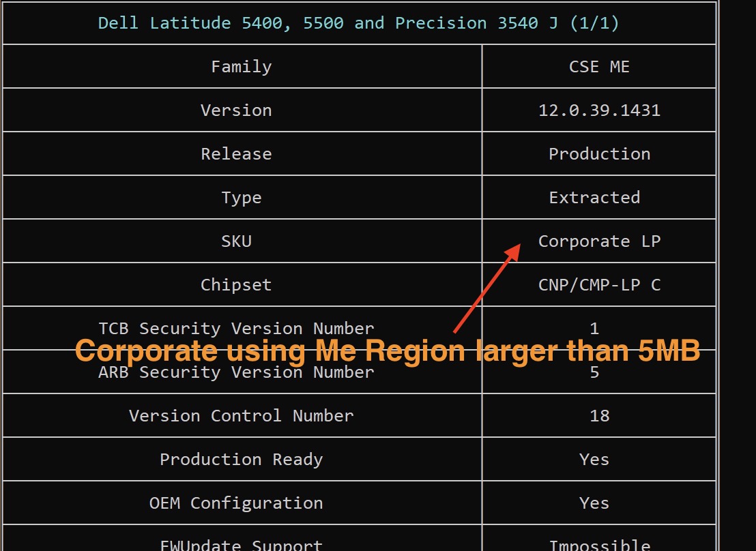
Task: Select the Version row label
Action: 236,110
